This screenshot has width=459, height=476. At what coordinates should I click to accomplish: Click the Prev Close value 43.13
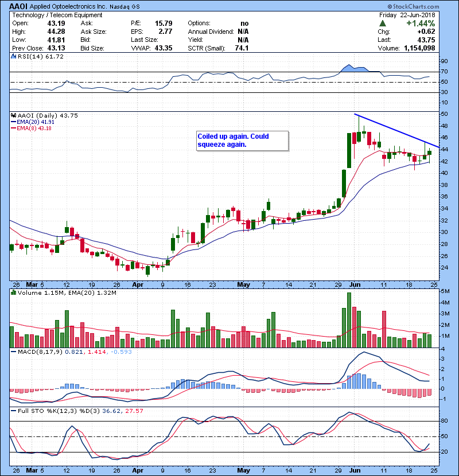coord(56,48)
